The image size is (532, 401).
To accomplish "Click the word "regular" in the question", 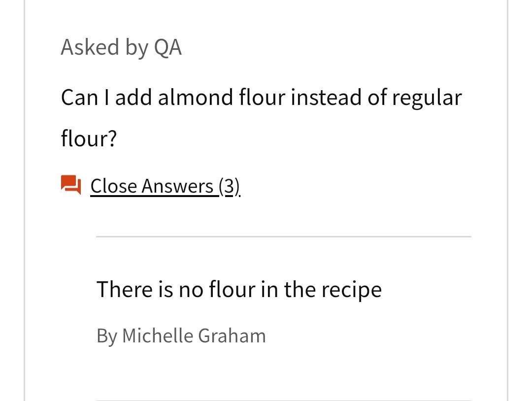I will click(427, 98).
